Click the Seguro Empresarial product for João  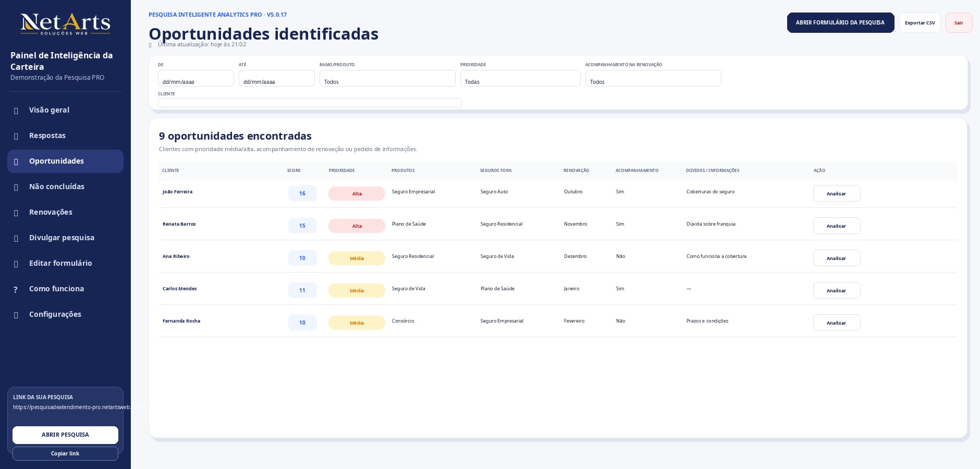(413, 192)
